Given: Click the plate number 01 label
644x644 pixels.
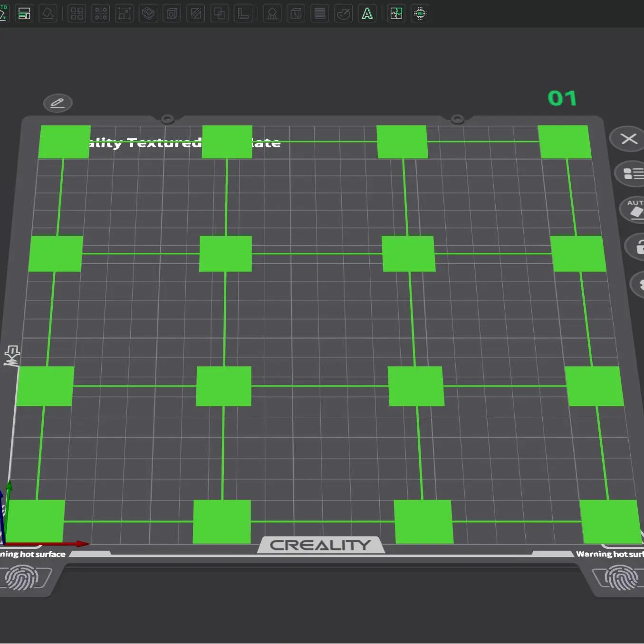Looking at the screenshot, I should click(x=562, y=98).
